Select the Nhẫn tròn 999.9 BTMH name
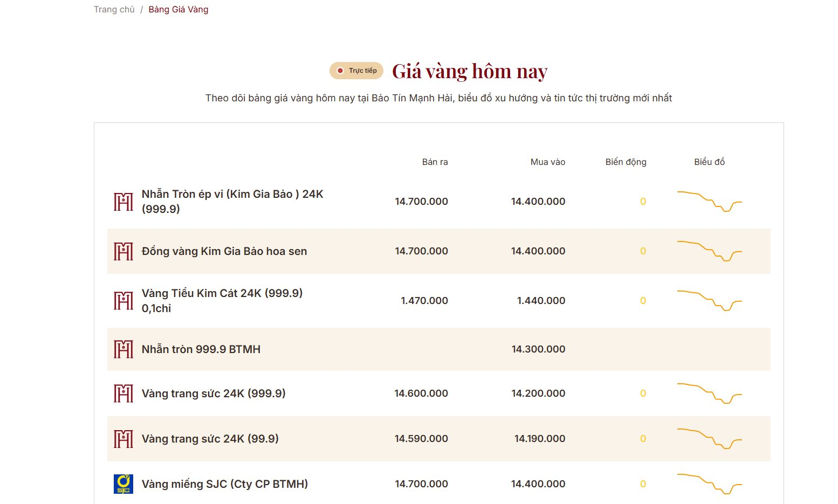The width and height of the screenshot is (838, 504). point(201,349)
